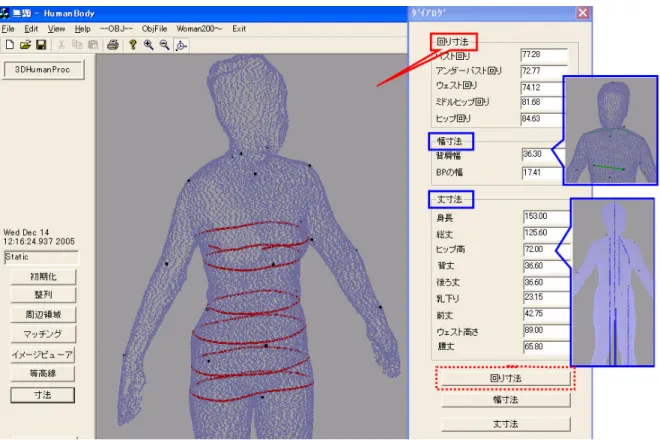Image resolution: width=660 pixels, height=440 pixels.
Task: Click the アンダーバスト回り label
Action: (x=468, y=71)
